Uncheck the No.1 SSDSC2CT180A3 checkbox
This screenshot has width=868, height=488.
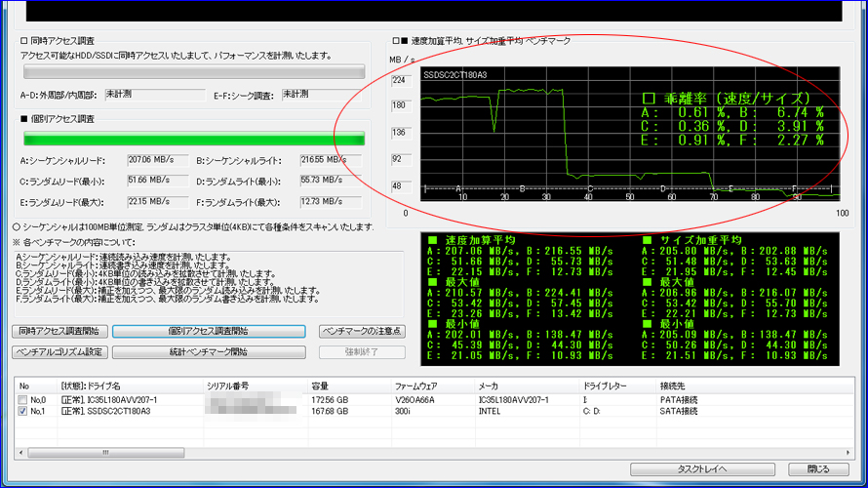[x=22, y=412]
